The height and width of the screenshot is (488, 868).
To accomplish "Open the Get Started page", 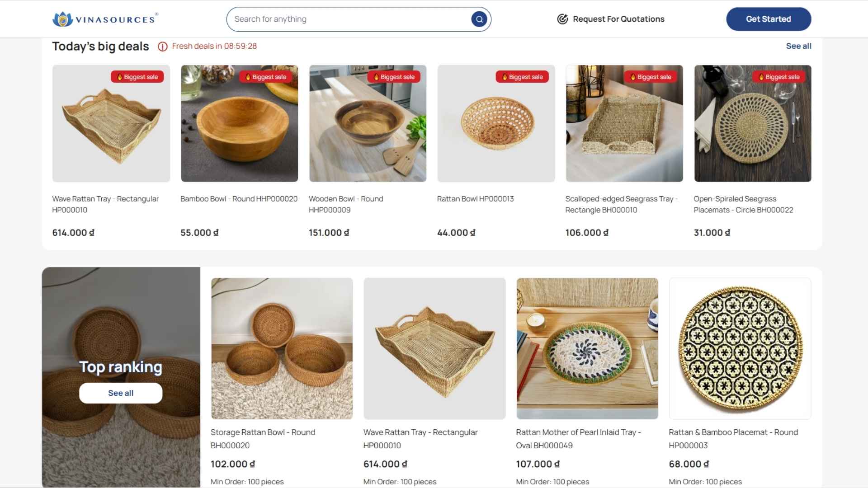I will click(768, 19).
